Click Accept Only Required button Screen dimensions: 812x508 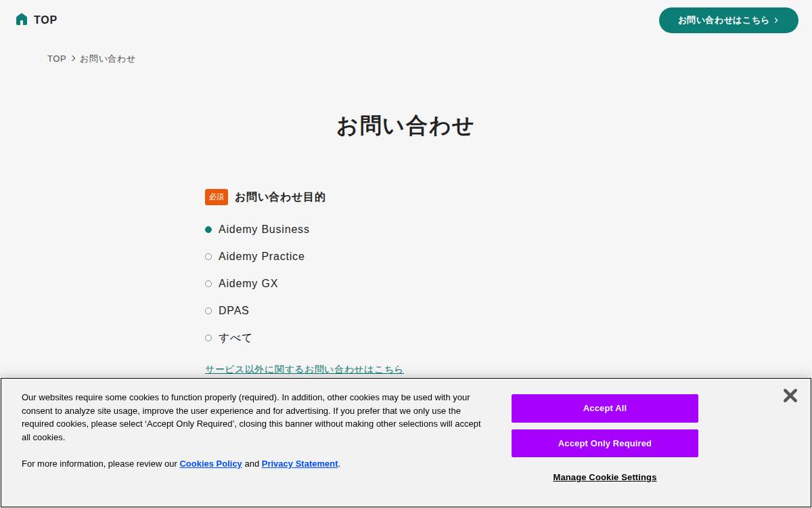(x=605, y=444)
